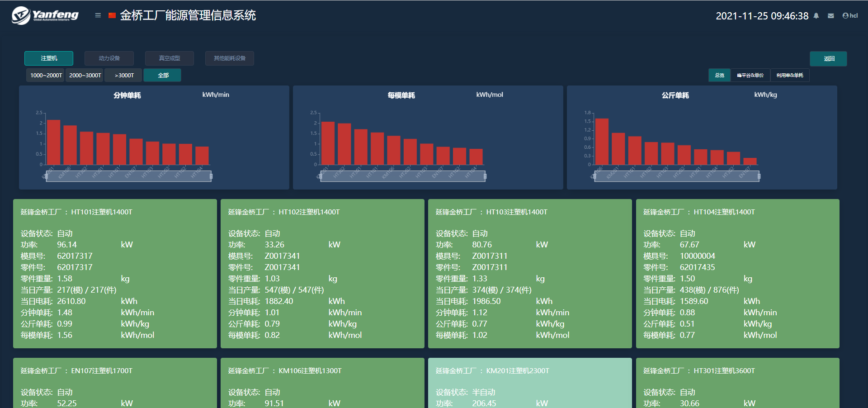Viewport: 868px width, 408px height.
Task: Click the power value 52.25
Action: coord(67,403)
